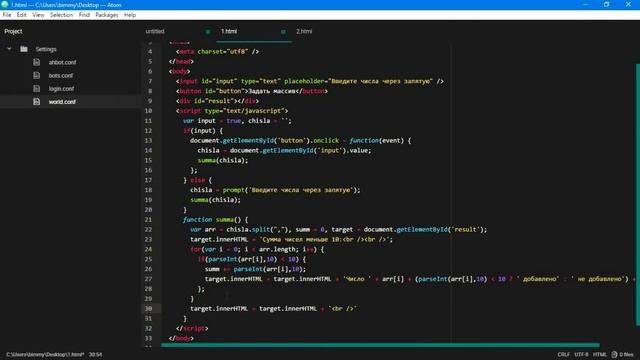The width and height of the screenshot is (640, 360).
Task: Click the vertical scrollbar of the editor
Action: pyautogui.click(x=638, y=195)
